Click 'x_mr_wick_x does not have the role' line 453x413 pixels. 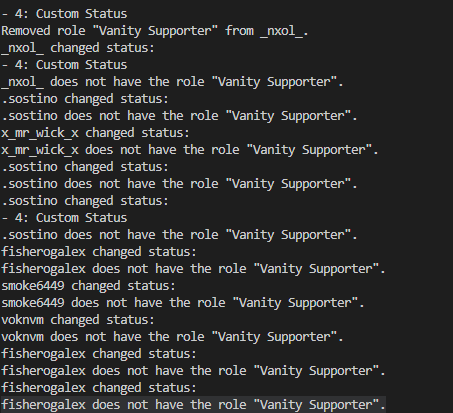190,150
